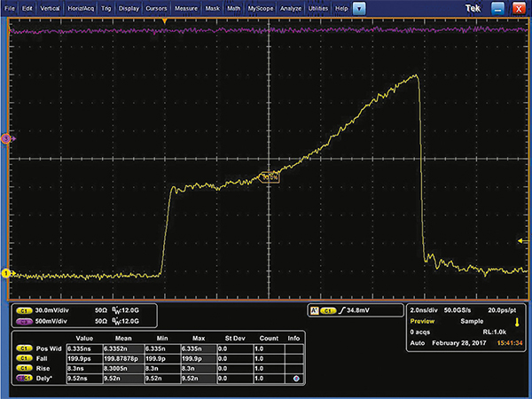Viewport: 532px width, 399px height.
Task: Click the 50% marker on waveform
Action: 269,176
